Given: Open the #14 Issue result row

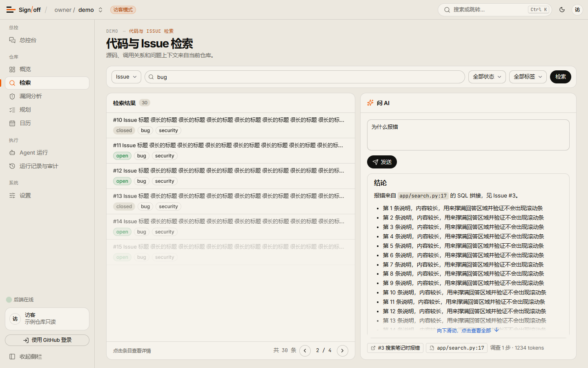Looking at the screenshot, I should pos(230,227).
